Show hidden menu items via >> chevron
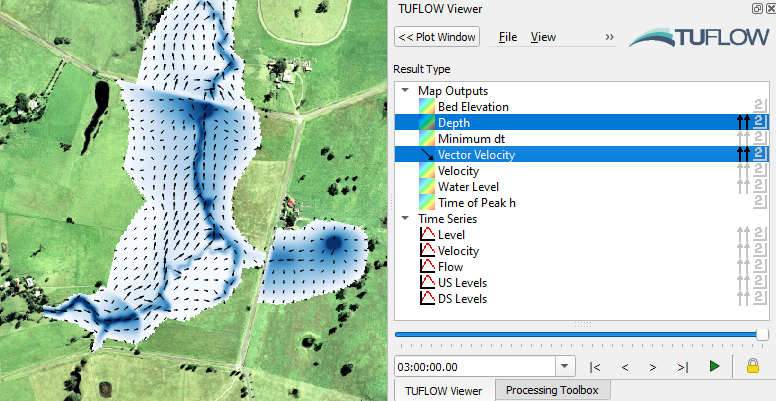Image resolution: width=776 pixels, height=401 pixels. (x=609, y=37)
